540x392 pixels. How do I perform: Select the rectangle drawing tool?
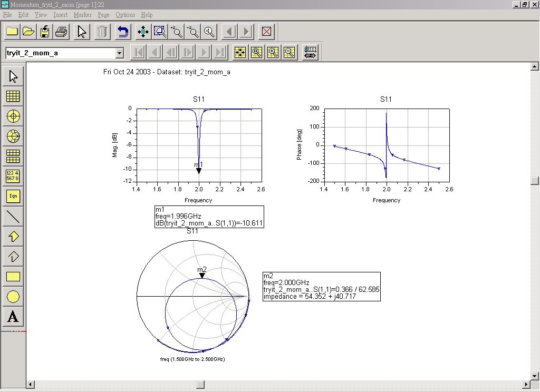click(x=13, y=277)
